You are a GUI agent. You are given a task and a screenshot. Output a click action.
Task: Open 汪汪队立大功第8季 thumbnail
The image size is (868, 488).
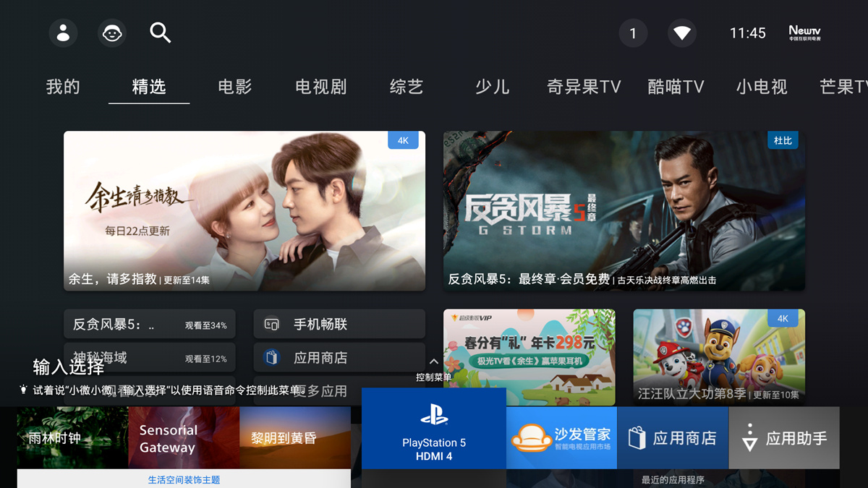(x=719, y=357)
